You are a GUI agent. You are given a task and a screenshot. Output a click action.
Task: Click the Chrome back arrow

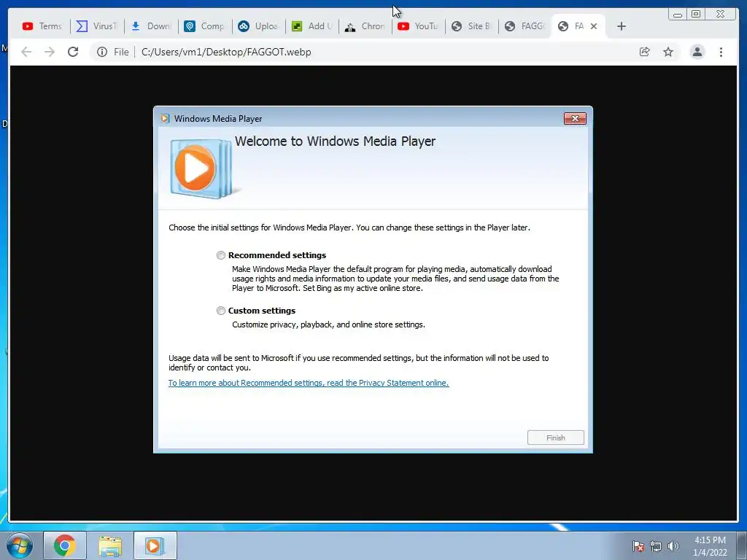tap(26, 52)
